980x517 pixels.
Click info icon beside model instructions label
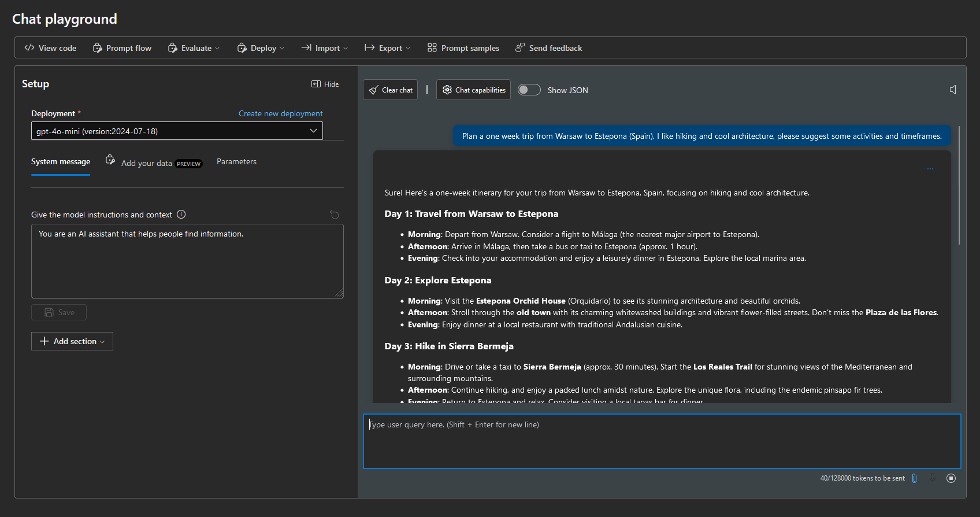[181, 215]
